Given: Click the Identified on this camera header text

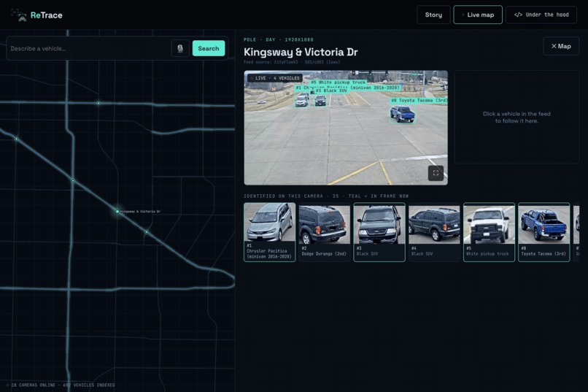Looking at the screenshot, I should click(326, 196).
